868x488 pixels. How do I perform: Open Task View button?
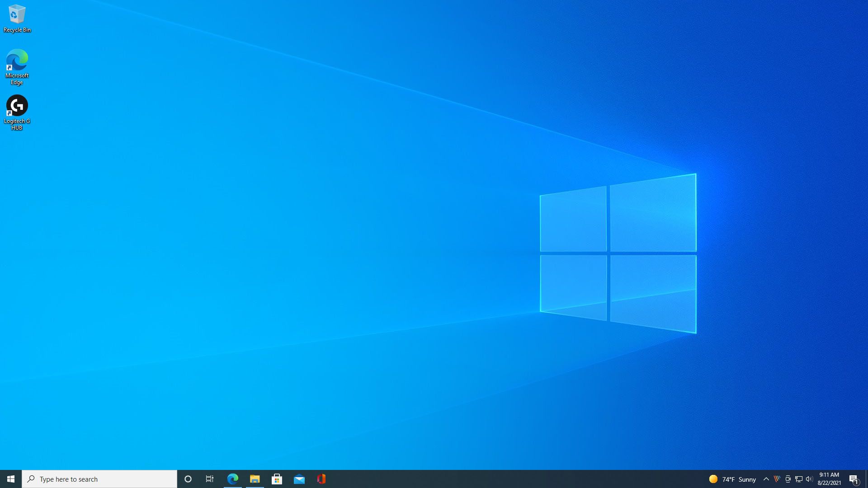click(210, 479)
